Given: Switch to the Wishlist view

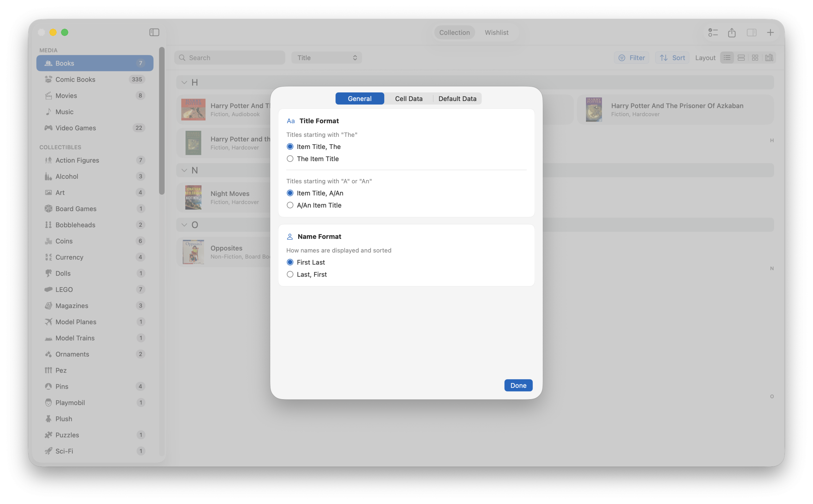Looking at the screenshot, I should click(497, 32).
